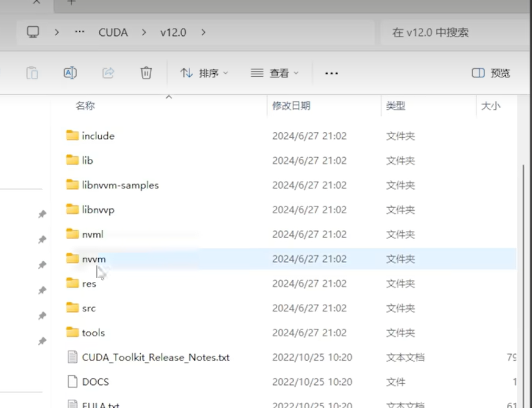Navigate to the CUDA breadcrumb folder
532x408 pixels.
[x=113, y=32]
